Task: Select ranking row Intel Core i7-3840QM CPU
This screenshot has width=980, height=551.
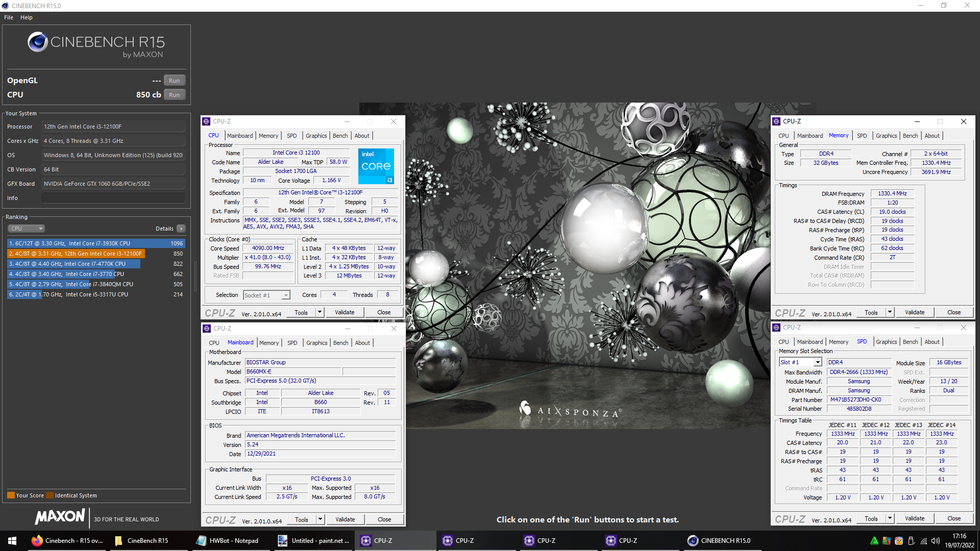Action: [96, 284]
